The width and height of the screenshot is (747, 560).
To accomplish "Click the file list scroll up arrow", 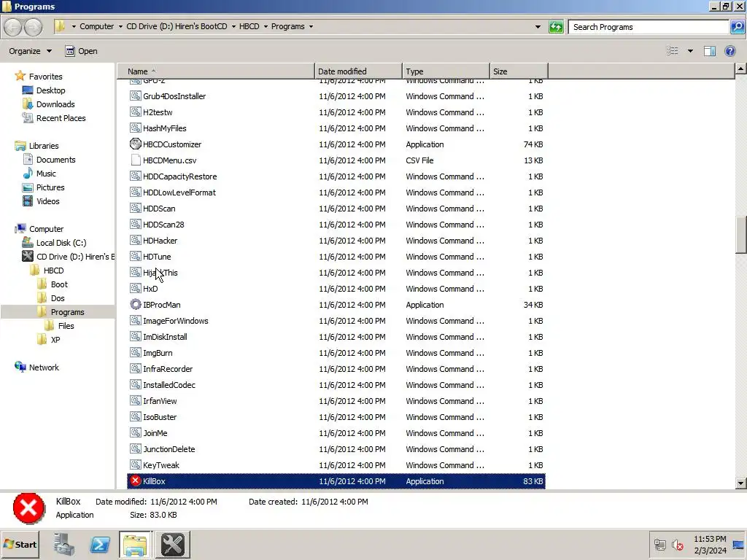I will tap(741, 69).
